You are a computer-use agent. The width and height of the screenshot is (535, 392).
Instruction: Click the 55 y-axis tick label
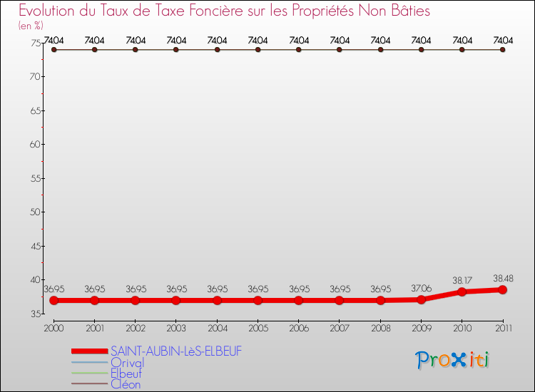tap(36, 178)
